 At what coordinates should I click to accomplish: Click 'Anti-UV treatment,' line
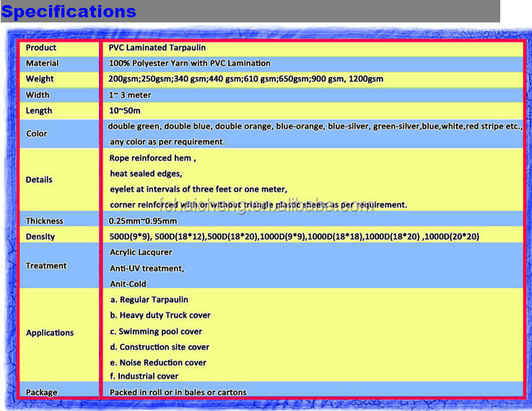pos(147,269)
